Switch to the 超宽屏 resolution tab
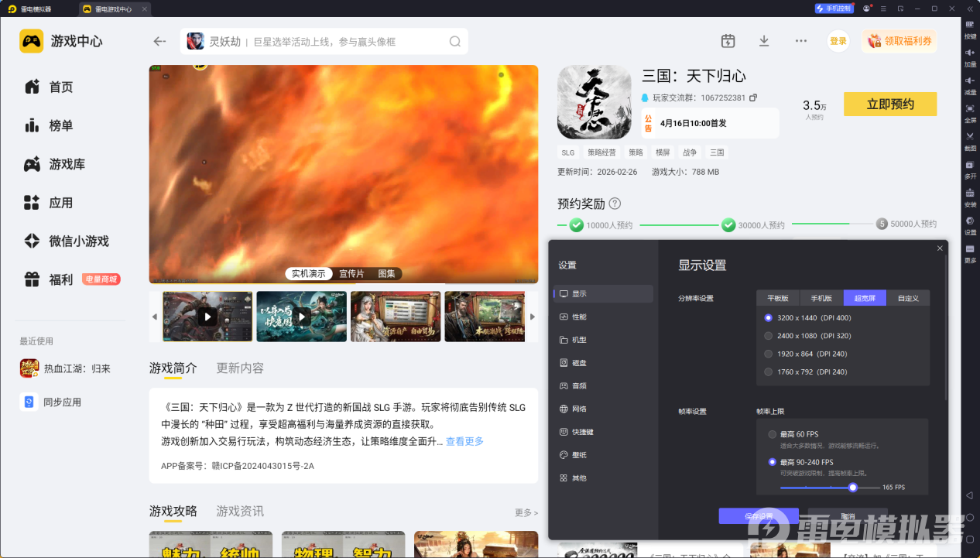This screenshot has height=558, width=980. pos(865,298)
